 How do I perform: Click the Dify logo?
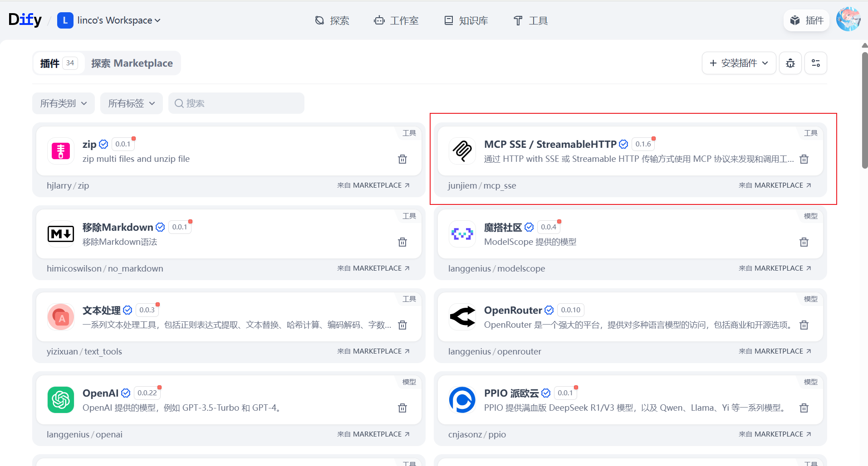tap(25, 20)
